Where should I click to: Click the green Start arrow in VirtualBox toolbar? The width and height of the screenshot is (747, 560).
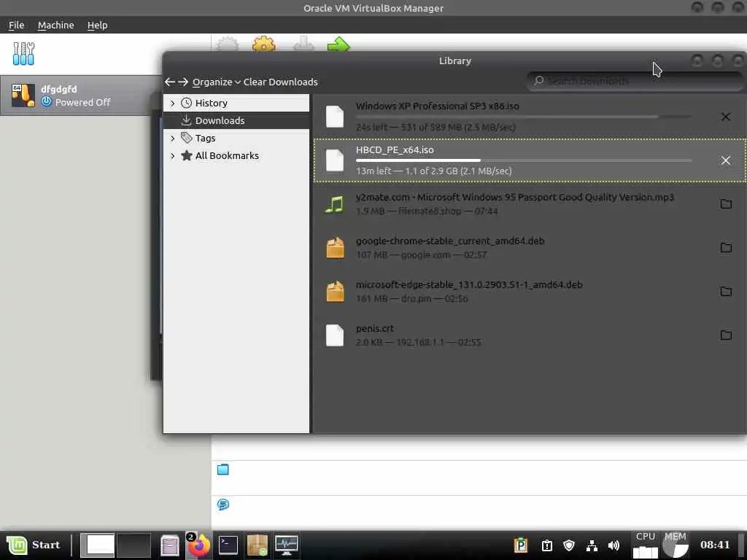tap(338, 44)
